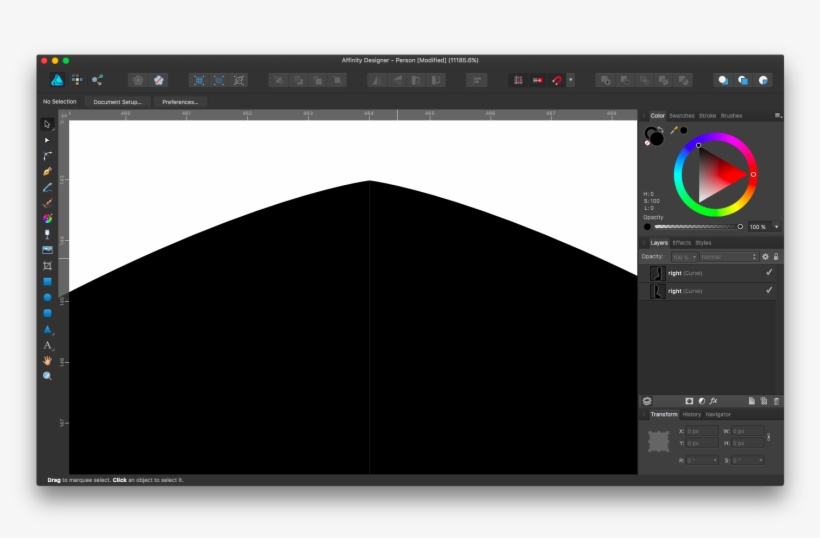Select the Corner tool
Viewport: 820px width, 538px height.
point(47,156)
